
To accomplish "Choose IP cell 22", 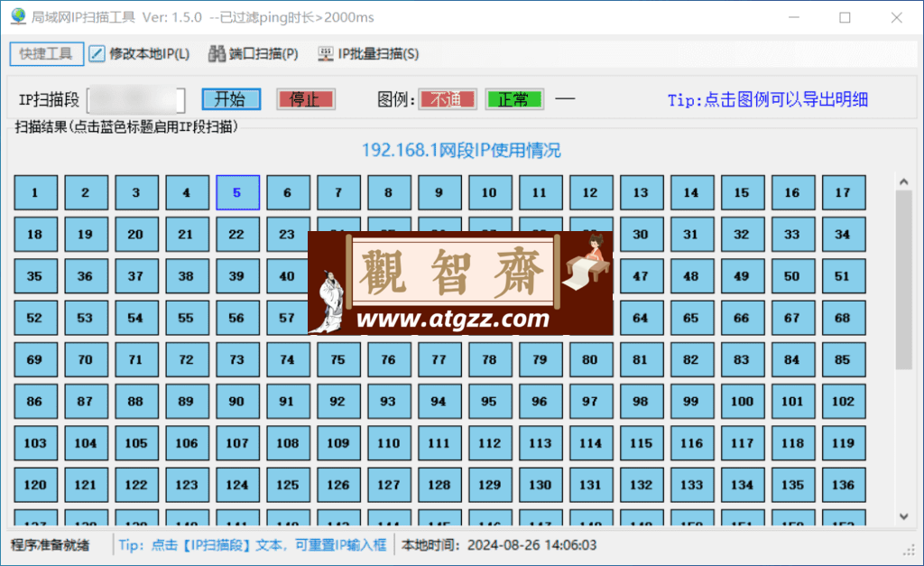I will 237,234.
